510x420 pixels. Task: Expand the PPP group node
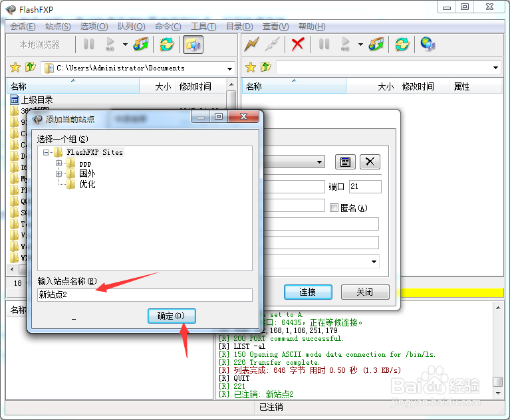(x=59, y=163)
